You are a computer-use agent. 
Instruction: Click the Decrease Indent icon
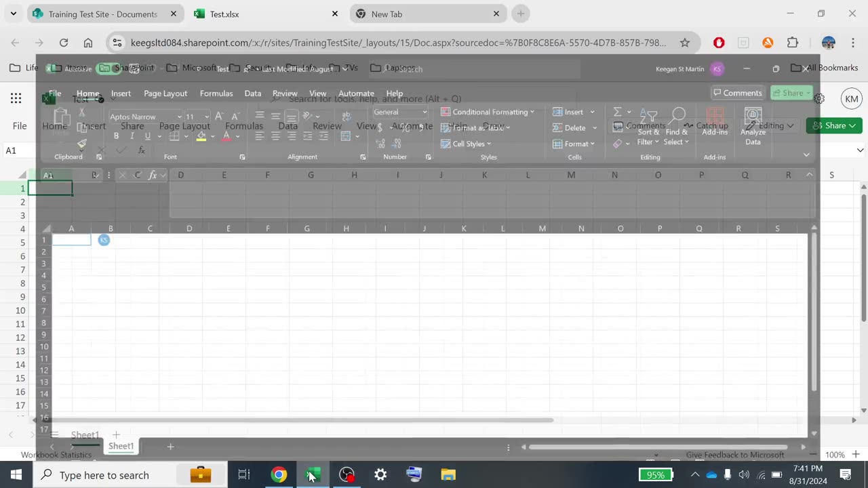coord(308,136)
